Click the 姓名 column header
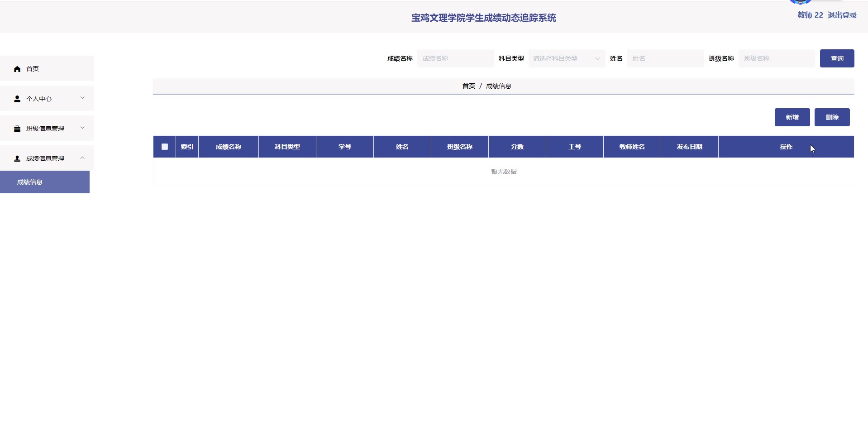The height and width of the screenshot is (421, 868). 402,147
